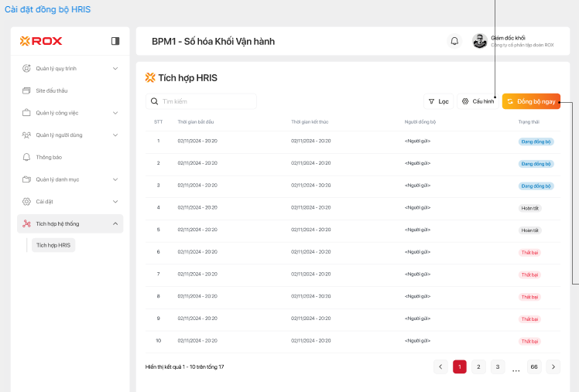This screenshot has height=392, width=579.
Task: Click the Đồng bộ ngay sync button
Action: pyautogui.click(x=531, y=101)
